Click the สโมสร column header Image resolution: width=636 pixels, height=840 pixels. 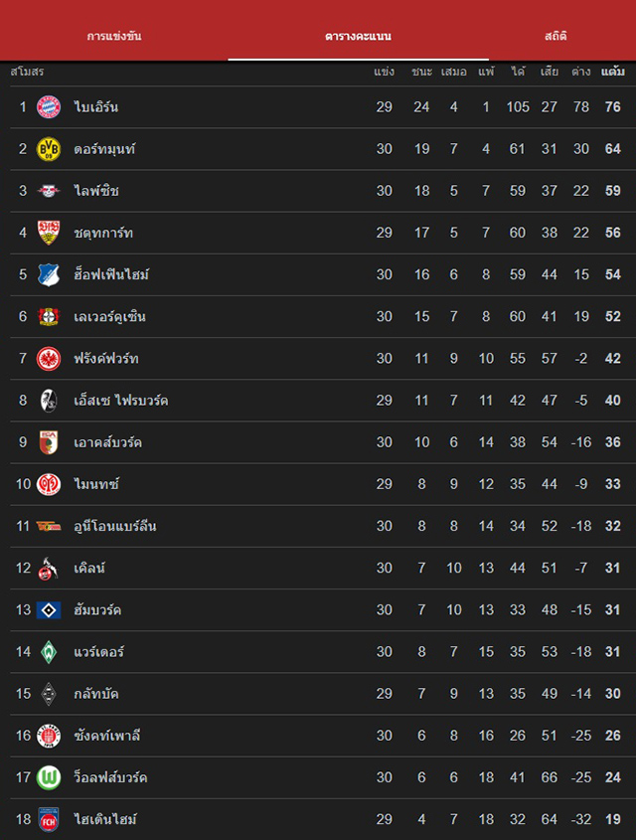(27, 72)
